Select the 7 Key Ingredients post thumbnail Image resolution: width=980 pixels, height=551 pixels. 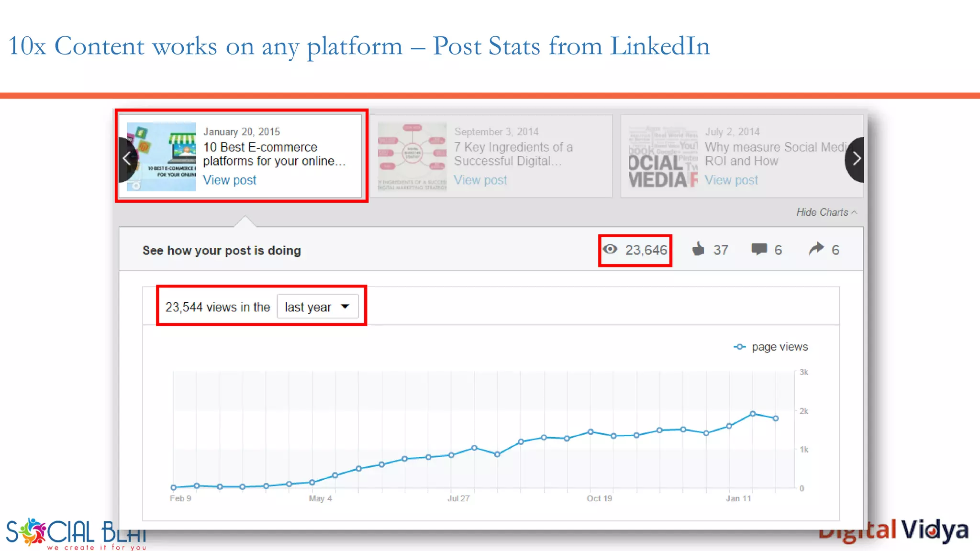(x=412, y=157)
